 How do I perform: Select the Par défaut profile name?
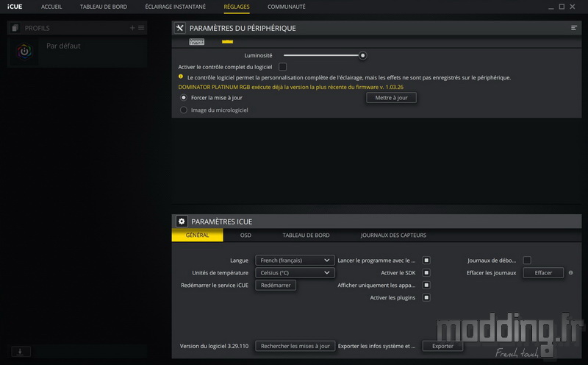tap(63, 46)
